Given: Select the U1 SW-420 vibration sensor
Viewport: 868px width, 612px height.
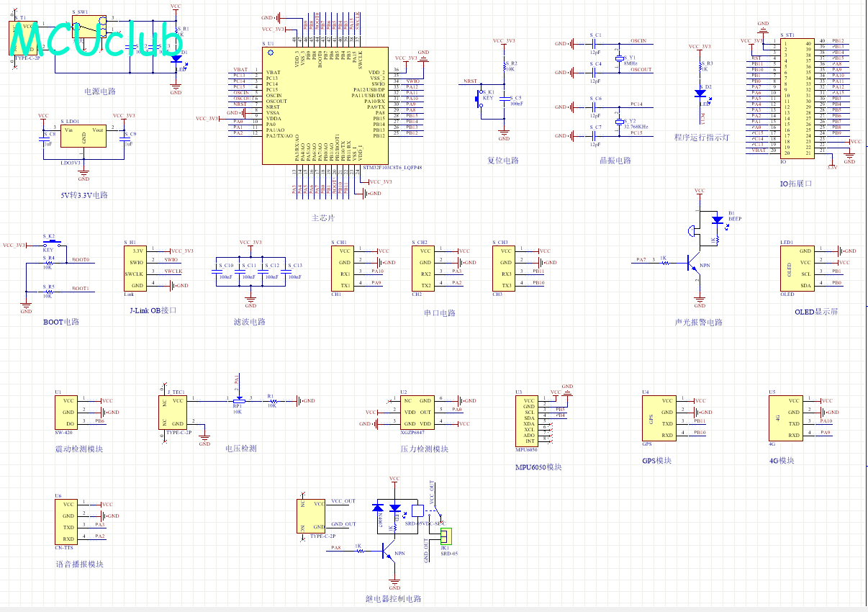Looking at the screenshot, I should (67, 413).
